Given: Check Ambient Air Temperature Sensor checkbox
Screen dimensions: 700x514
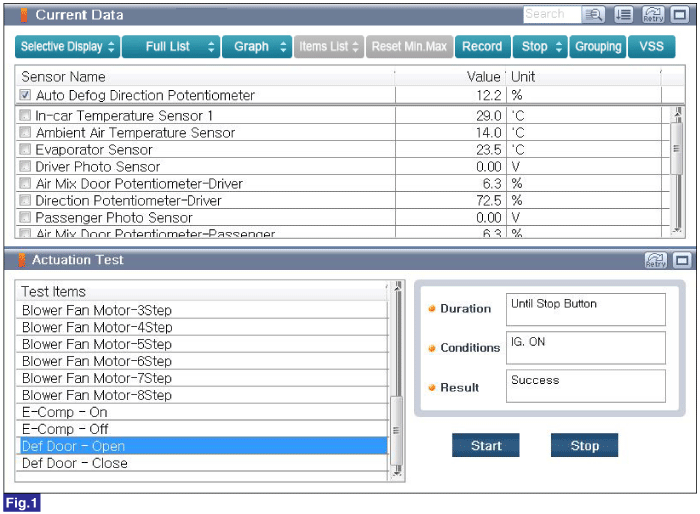Looking at the screenshot, I should pyautogui.click(x=25, y=132).
